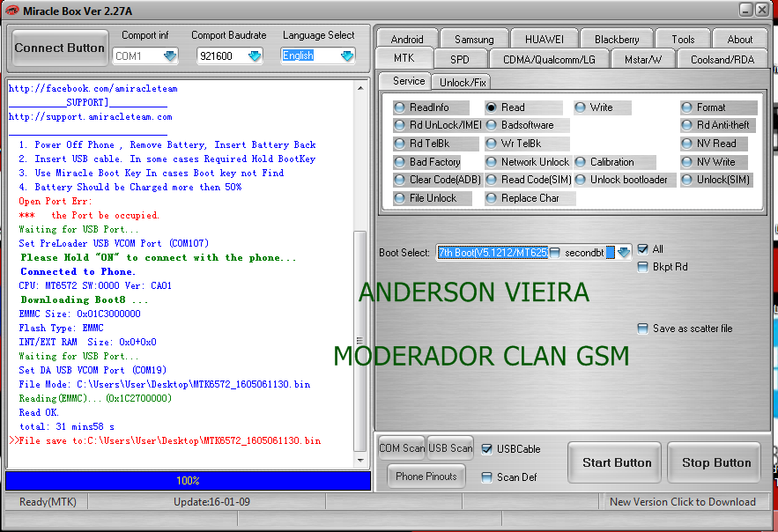This screenshot has height=532, width=778.
Task: Click New Version Click to Download
Action: point(683,502)
